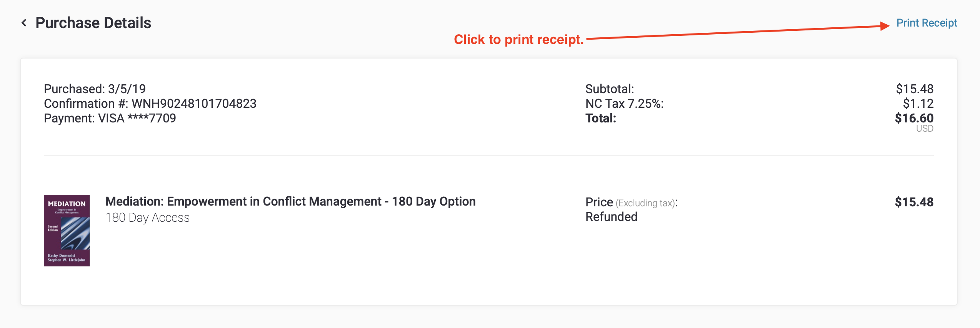Screen dimensions: 980x328
Task: Select the Payment VISA ****7709 line
Action: click(x=110, y=118)
